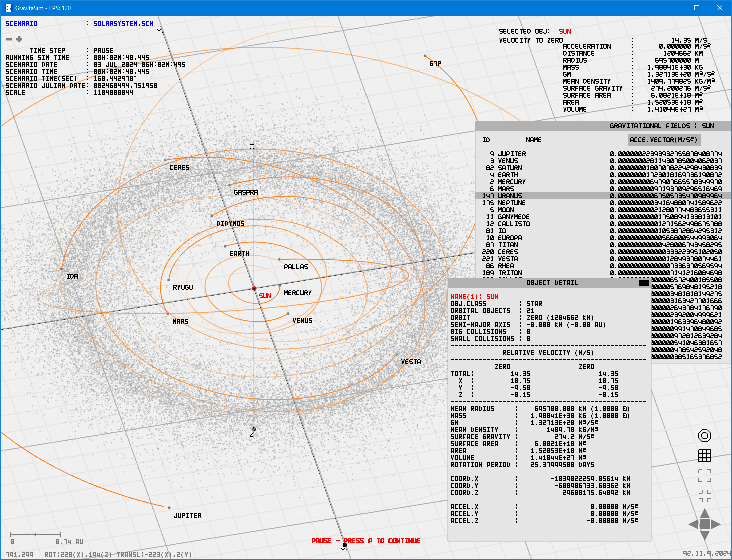Pan view right with the right arrow
Screen dimensions: 732x560
click(x=716, y=524)
